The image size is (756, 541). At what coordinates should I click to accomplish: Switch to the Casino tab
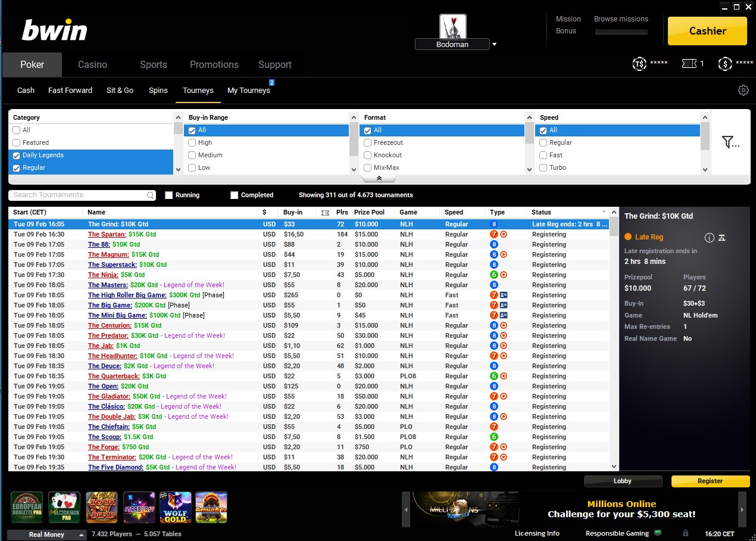[92, 65]
